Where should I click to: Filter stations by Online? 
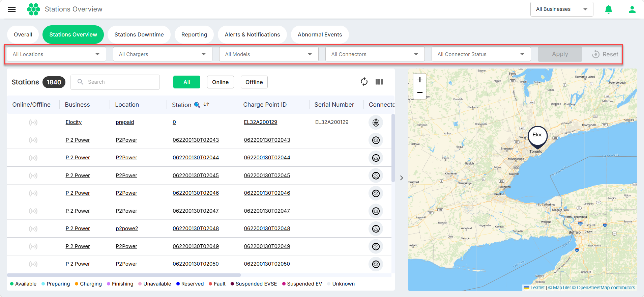coord(220,82)
